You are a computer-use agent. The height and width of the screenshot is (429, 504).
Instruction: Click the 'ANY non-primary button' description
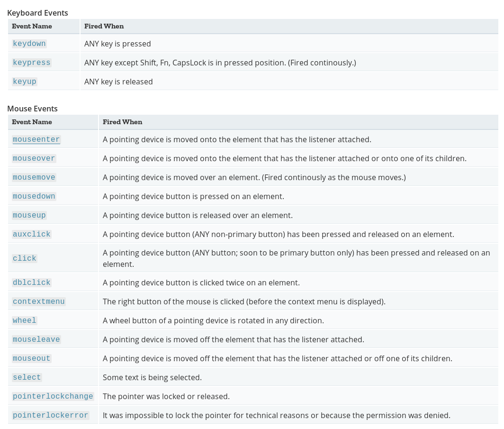pyautogui.click(x=279, y=235)
